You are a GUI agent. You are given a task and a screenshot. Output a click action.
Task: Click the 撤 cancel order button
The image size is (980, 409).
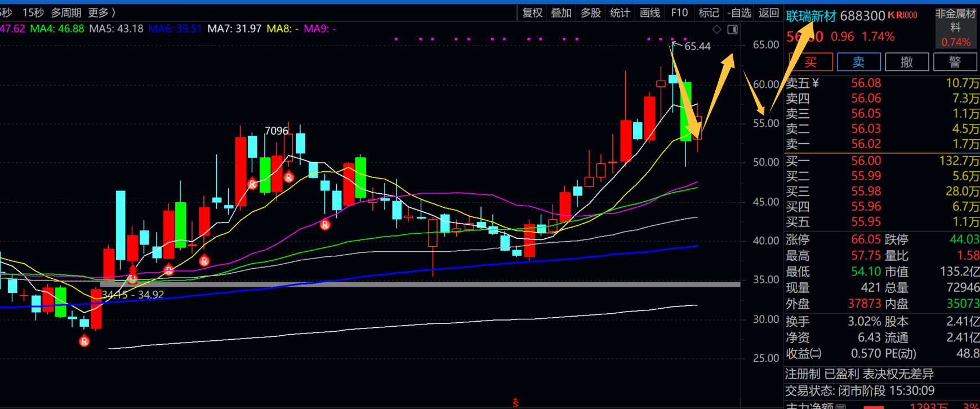[x=907, y=62]
